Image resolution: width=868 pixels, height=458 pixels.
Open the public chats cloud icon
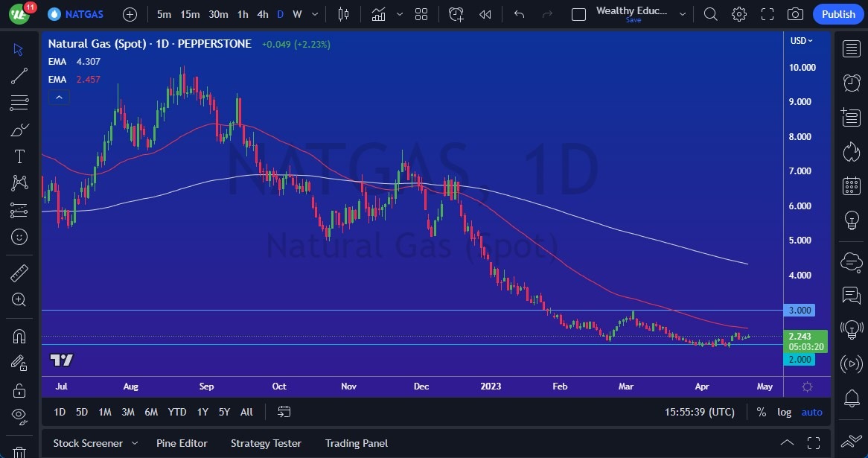[852, 261]
